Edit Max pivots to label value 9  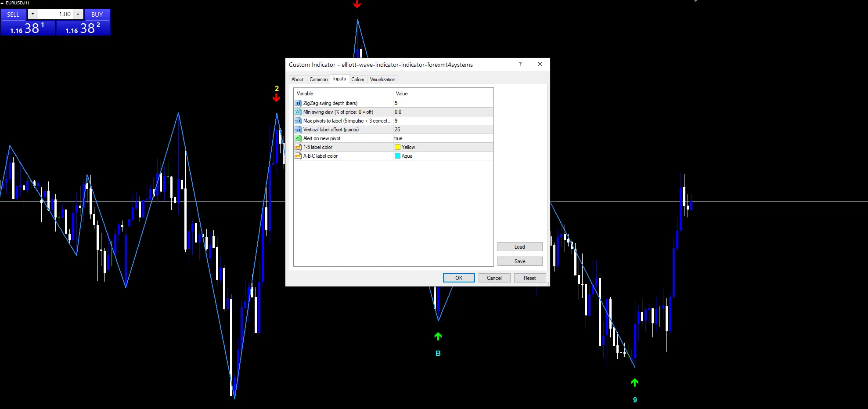[443, 121]
